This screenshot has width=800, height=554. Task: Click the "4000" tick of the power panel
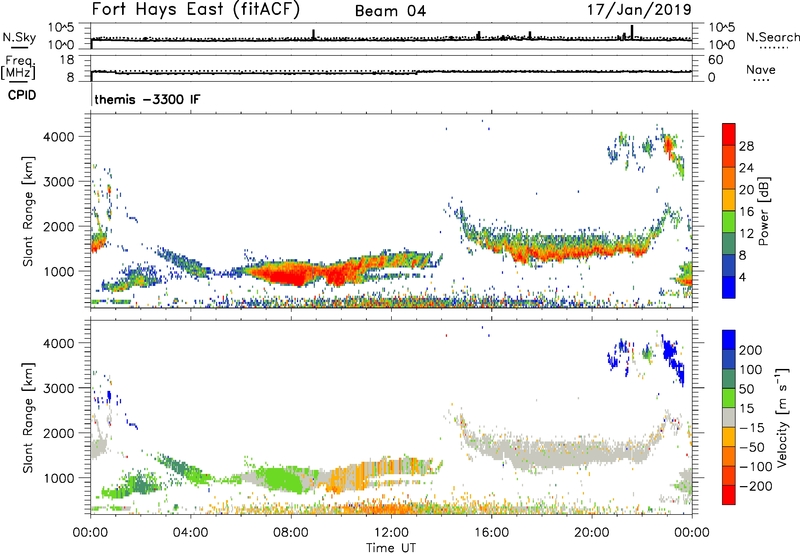(58, 137)
